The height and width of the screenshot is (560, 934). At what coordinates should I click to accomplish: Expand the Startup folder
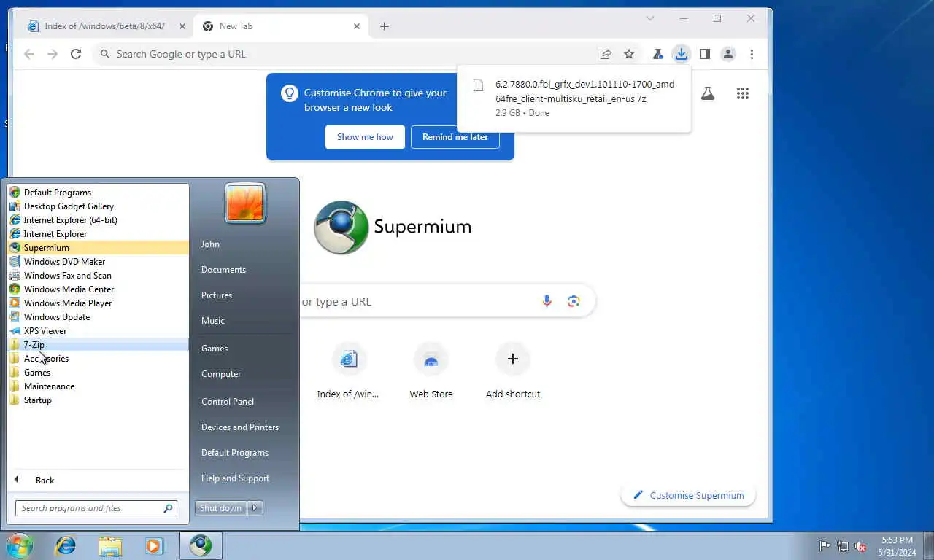(98, 400)
